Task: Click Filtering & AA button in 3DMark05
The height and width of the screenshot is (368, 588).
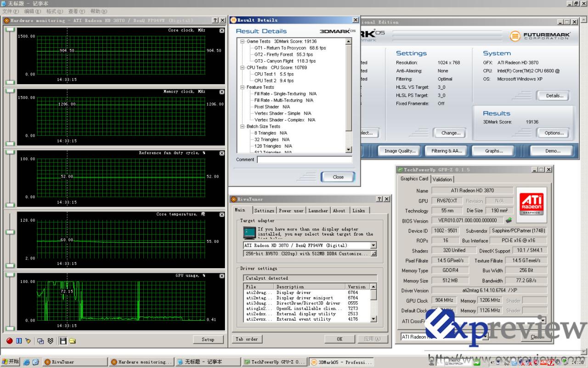Action: coord(447,151)
